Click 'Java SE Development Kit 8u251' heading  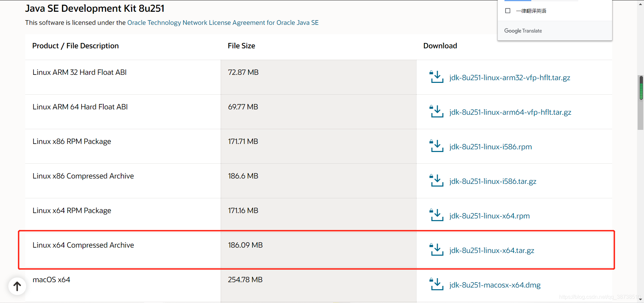95,8
